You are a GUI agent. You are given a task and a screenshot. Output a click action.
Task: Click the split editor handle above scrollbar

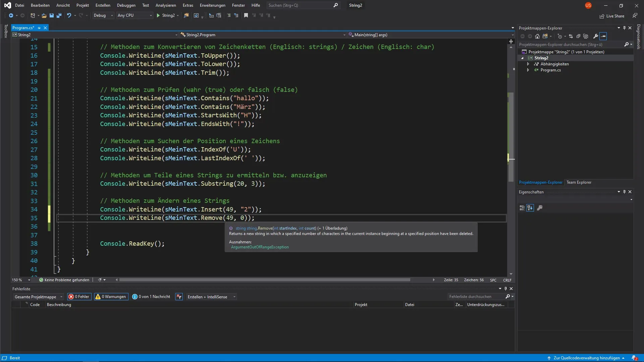[x=511, y=41]
